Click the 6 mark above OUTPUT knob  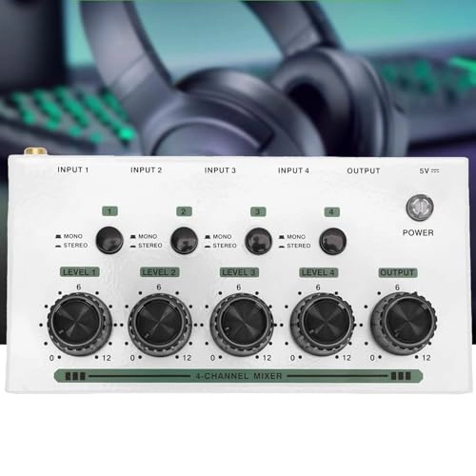tap(397, 288)
